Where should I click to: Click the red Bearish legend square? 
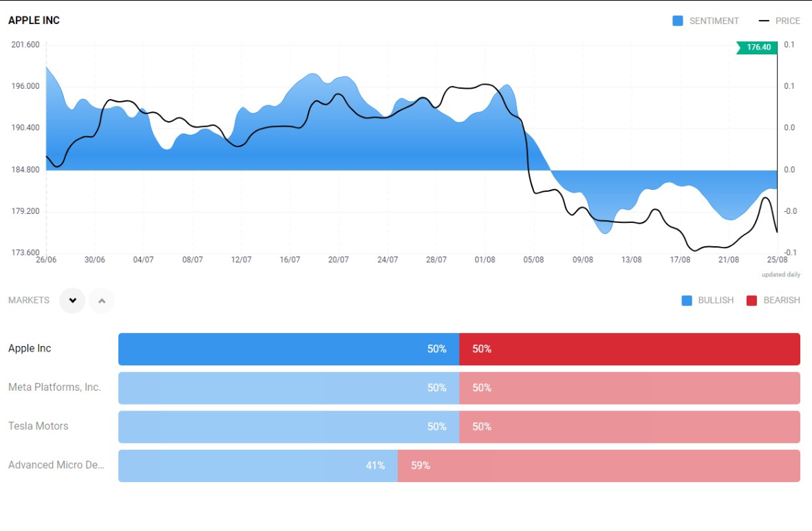(751, 301)
